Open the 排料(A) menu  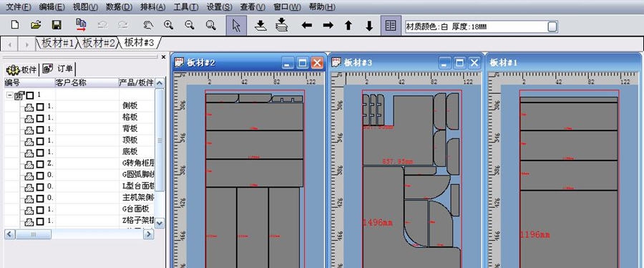(x=153, y=7)
